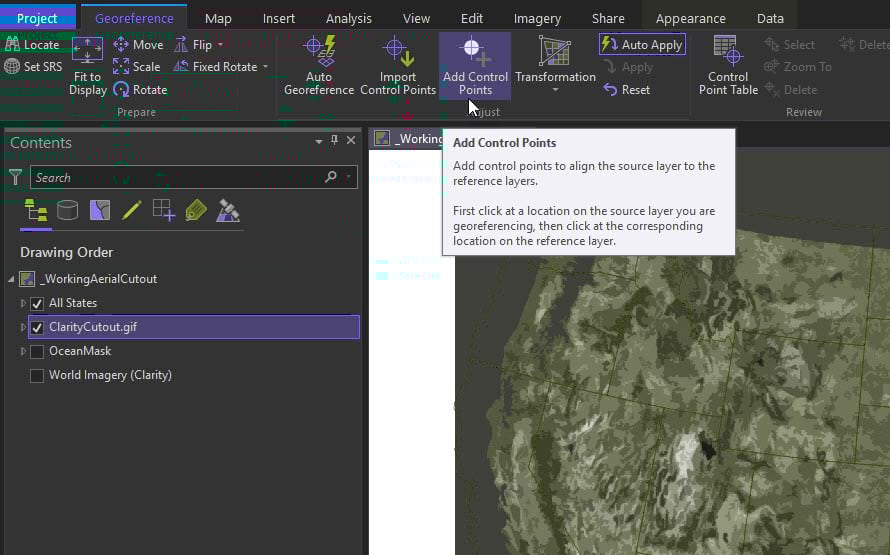
Task: Switch to the Analysis tab
Action: pyautogui.click(x=349, y=18)
